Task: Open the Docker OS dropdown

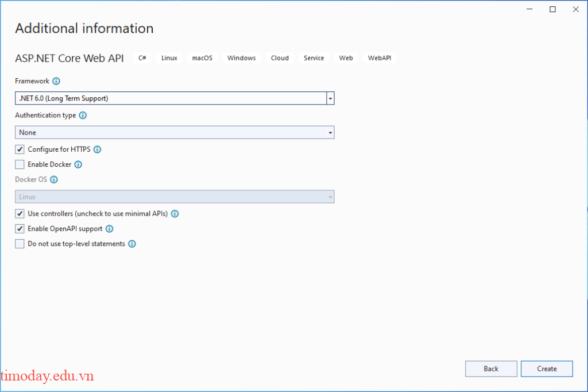Action: coord(330,197)
